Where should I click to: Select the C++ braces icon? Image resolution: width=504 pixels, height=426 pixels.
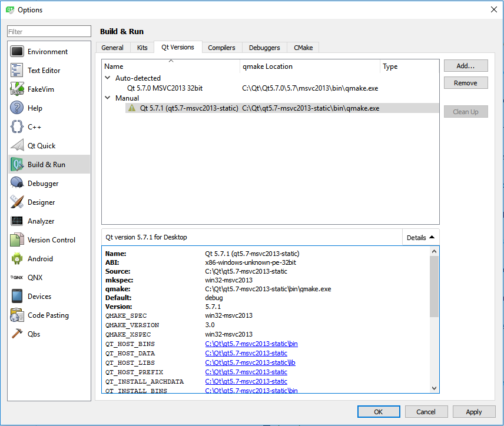(x=16, y=127)
